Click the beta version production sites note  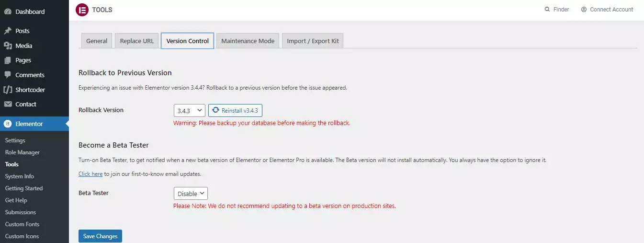click(x=284, y=206)
